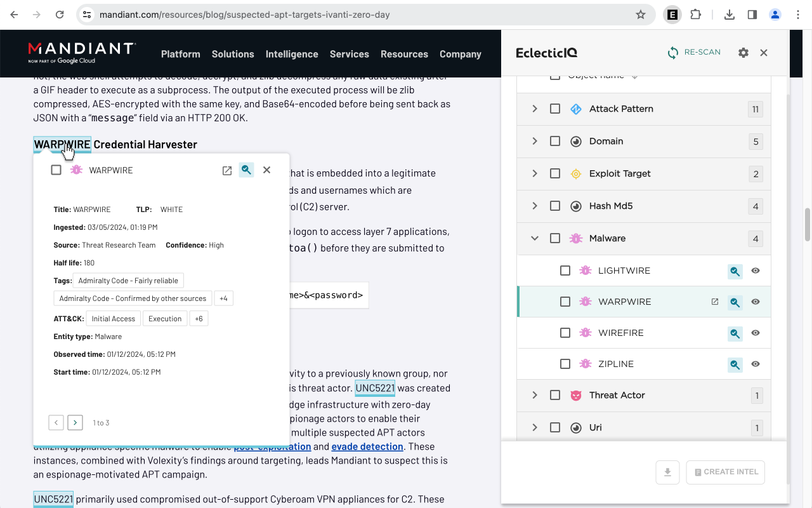Screen dimensions: 812x508
Task: Expand the Hash Md5 group
Action: (535, 206)
